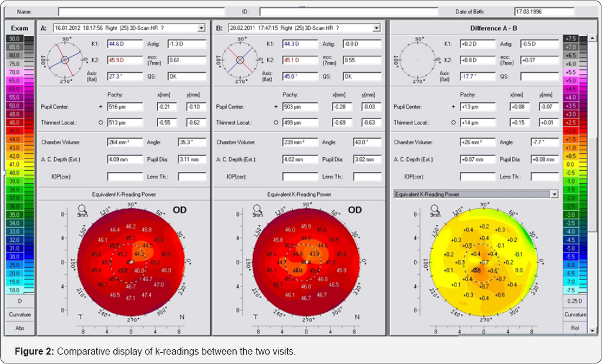
Task: Select the Exam header above left color scale
Action: click(x=19, y=28)
